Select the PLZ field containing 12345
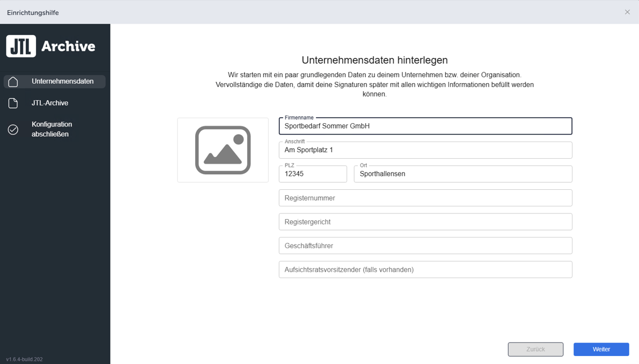Screen dimensions: 639x364 click(x=313, y=174)
